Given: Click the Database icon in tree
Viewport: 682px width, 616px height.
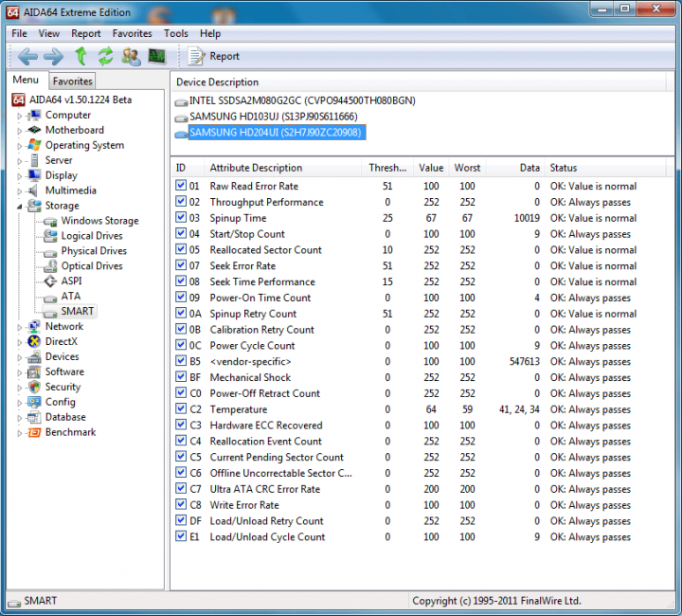Looking at the screenshot, I should 34,417.
